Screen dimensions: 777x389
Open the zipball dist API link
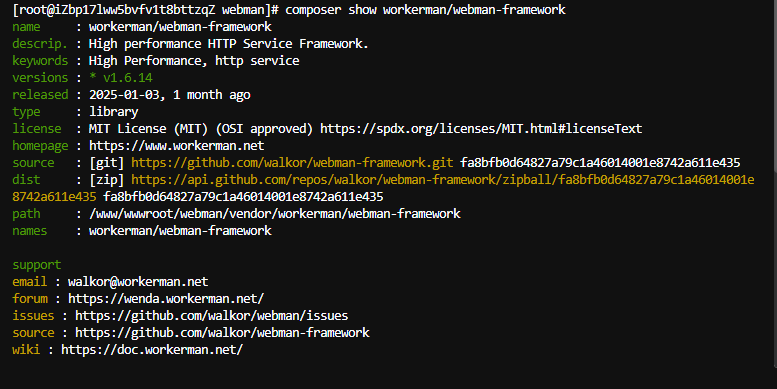pyautogui.click(x=443, y=179)
